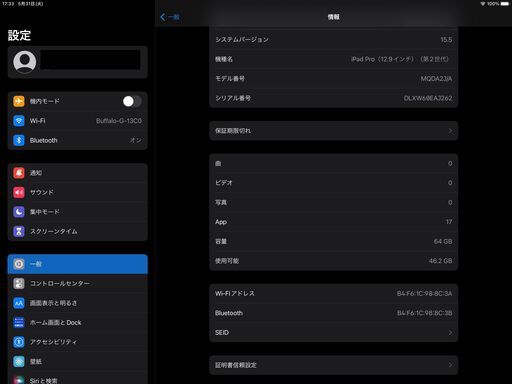512x384 pixels.
Task: Select available storage 46.2 GB
Action: [x=440, y=261]
